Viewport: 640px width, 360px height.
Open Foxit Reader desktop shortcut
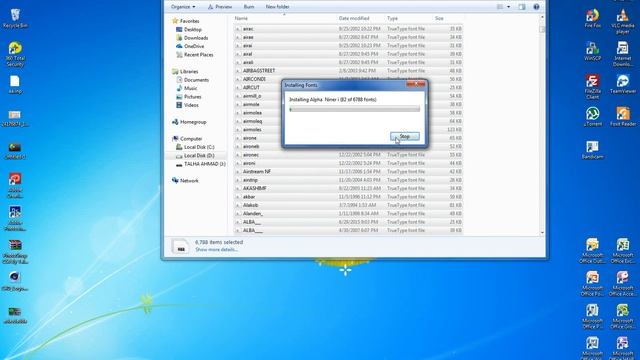[x=622, y=117]
